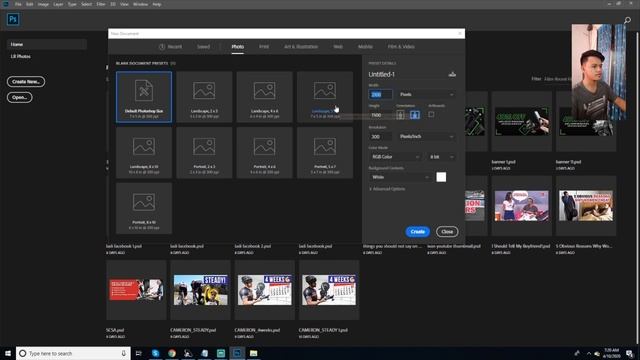Switch to the Saved tab
This screenshot has width=640, height=360.
coord(203,47)
